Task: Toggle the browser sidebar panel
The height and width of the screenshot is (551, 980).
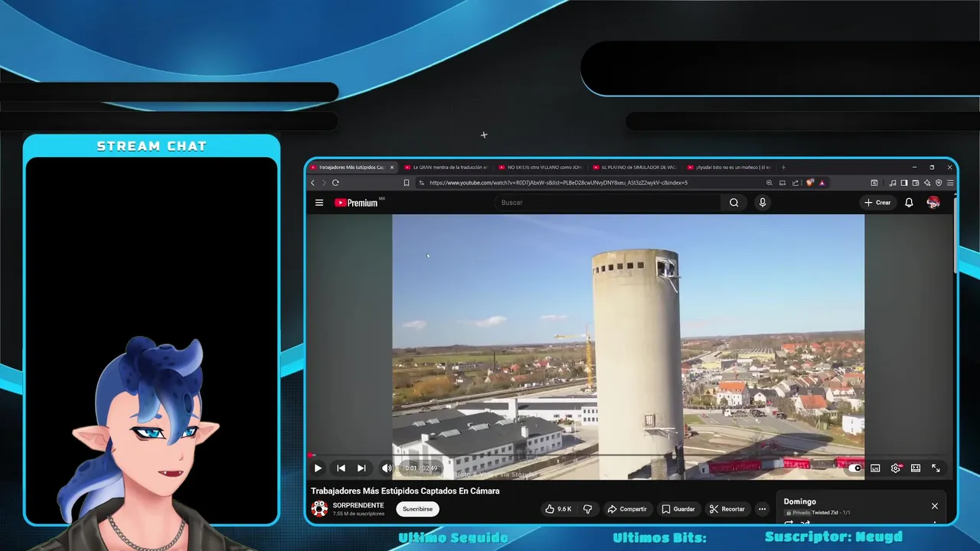Action: coord(904,183)
